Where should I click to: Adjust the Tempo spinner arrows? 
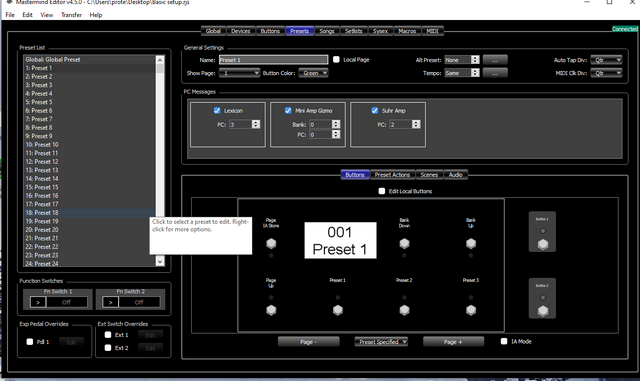pyautogui.click(x=475, y=73)
